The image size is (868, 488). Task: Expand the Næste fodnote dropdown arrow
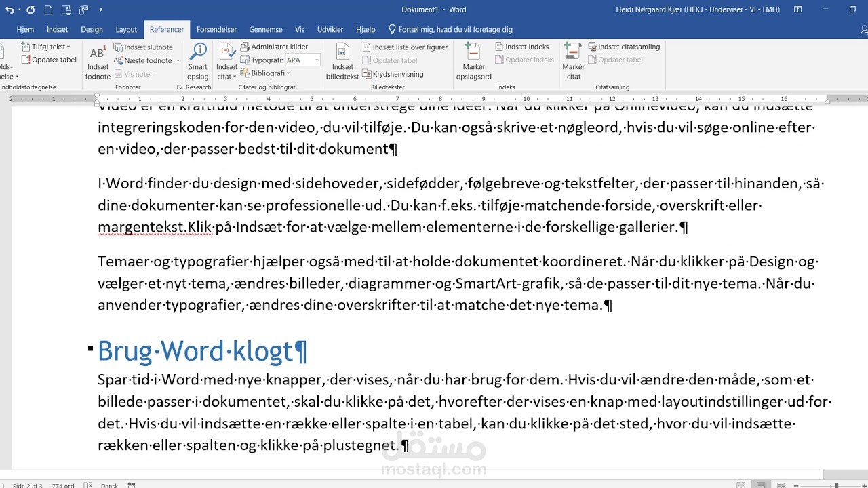(178, 60)
